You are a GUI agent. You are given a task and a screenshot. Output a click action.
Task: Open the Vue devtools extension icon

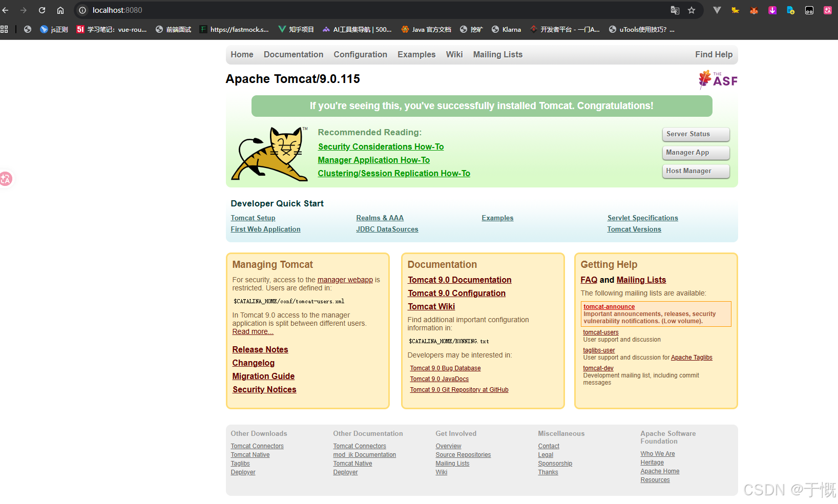click(x=717, y=10)
